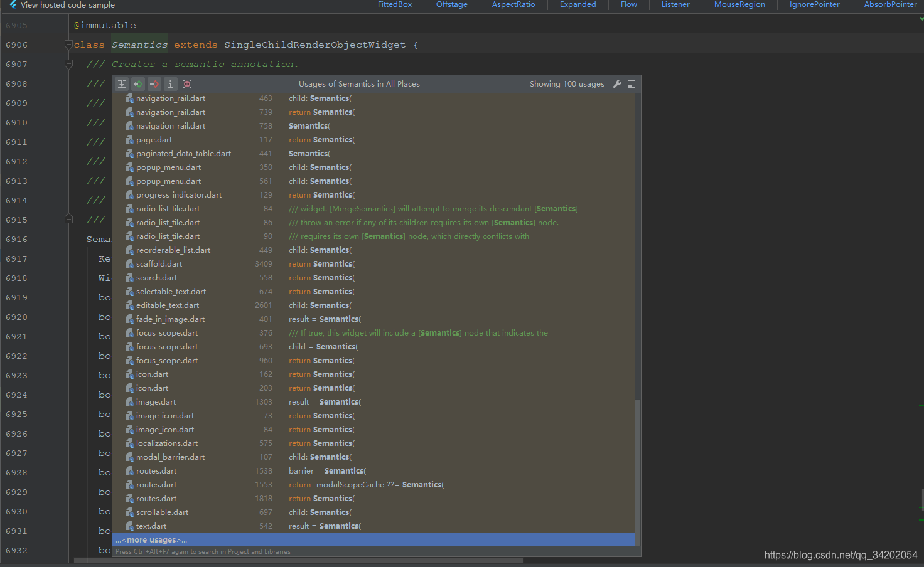Screen dimensions: 924x567
Task: Select routes.dart usage at line 1553
Action: point(373,485)
